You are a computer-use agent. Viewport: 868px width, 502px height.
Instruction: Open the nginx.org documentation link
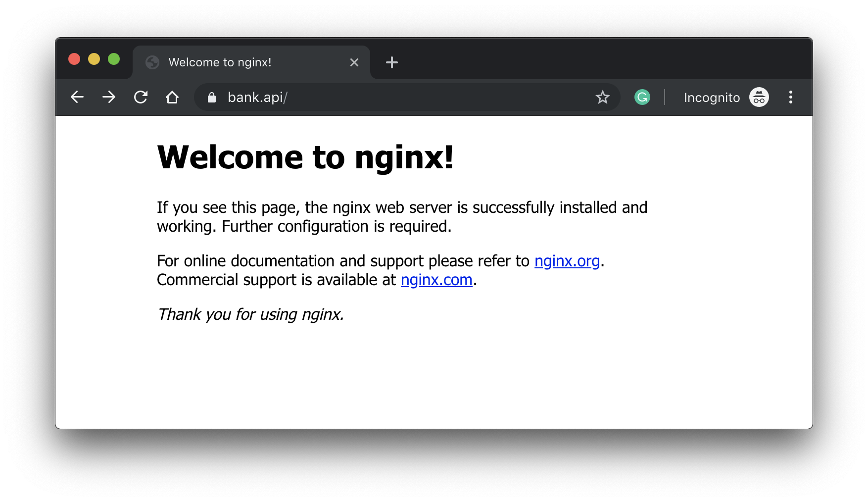(567, 261)
